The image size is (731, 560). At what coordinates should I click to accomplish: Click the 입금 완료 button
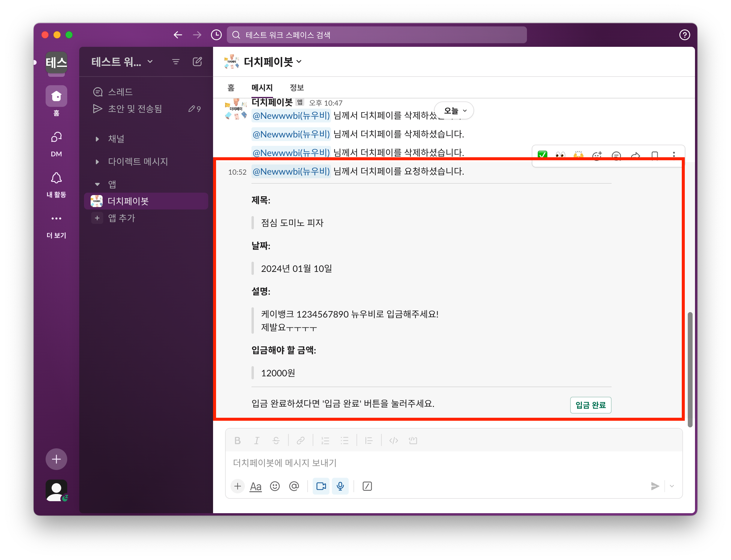click(x=590, y=405)
